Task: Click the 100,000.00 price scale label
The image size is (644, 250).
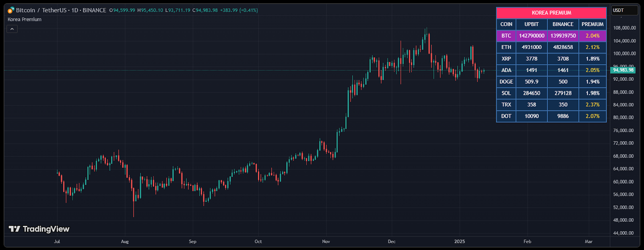Action: (x=625, y=53)
